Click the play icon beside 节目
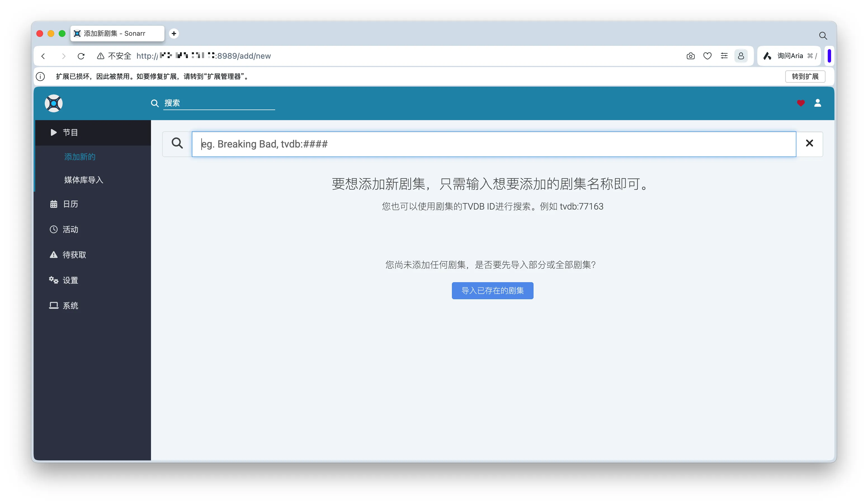 53,132
